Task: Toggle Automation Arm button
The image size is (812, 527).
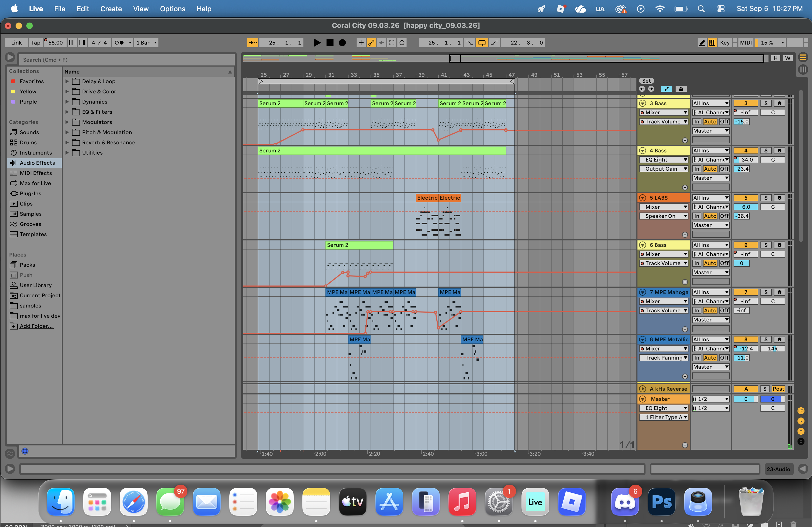Action: tap(371, 43)
